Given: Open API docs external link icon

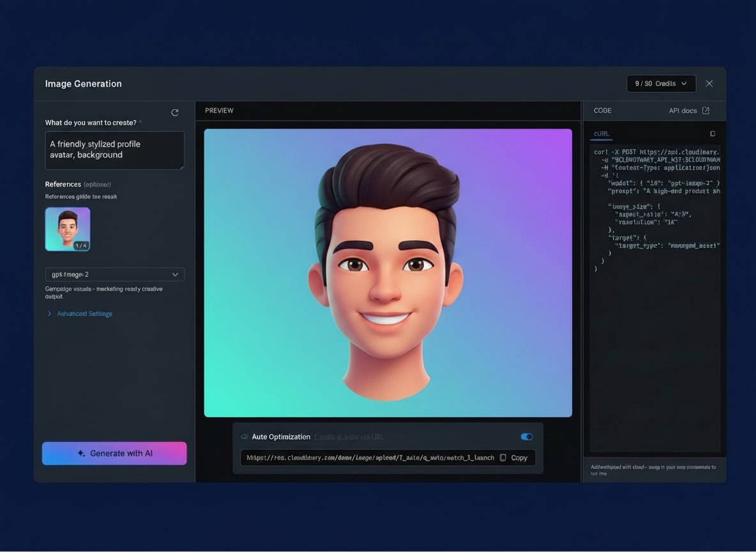Looking at the screenshot, I should (706, 111).
